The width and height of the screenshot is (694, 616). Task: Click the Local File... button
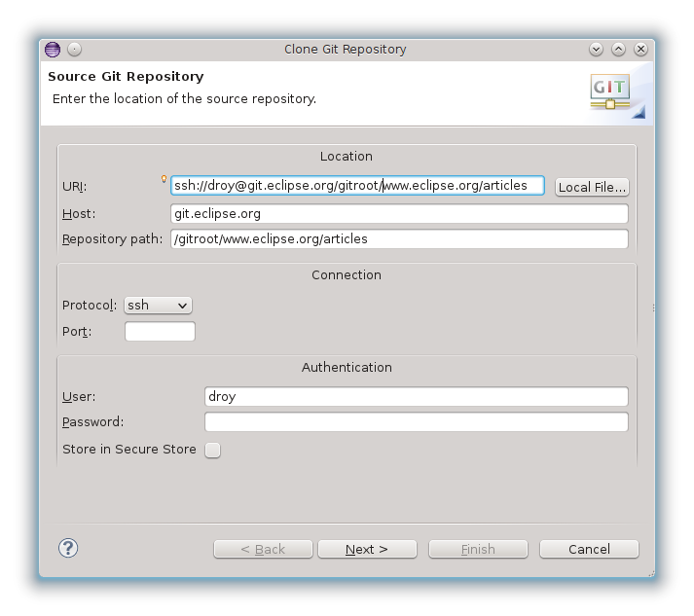point(592,187)
